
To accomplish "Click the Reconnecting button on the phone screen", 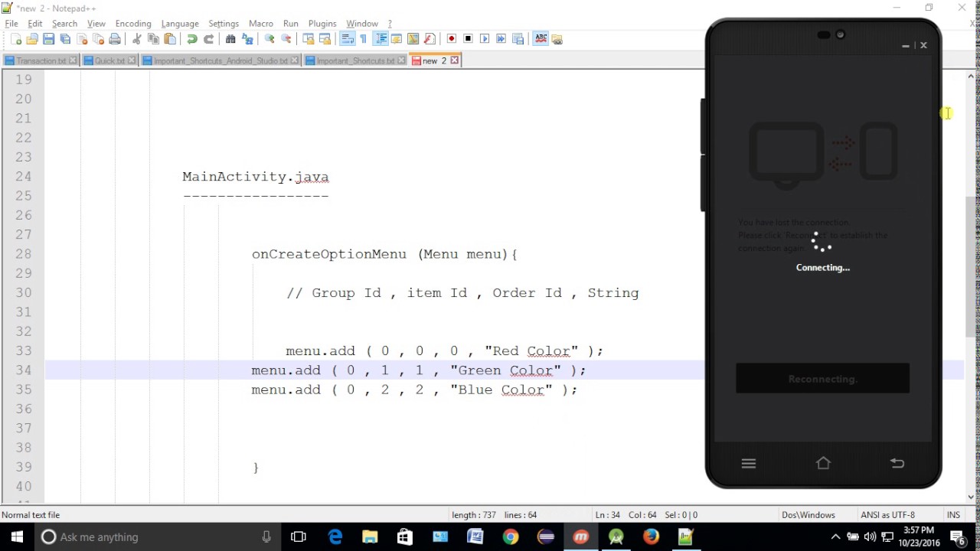I will click(x=822, y=379).
